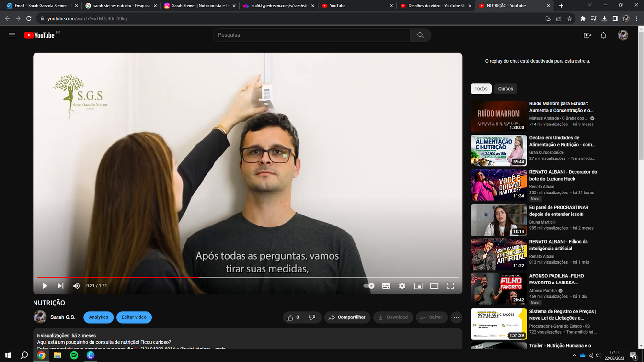Open Windows notification center

633,355
